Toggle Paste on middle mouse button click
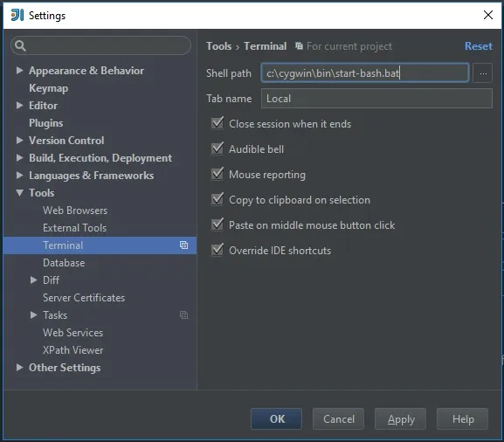 pos(217,225)
